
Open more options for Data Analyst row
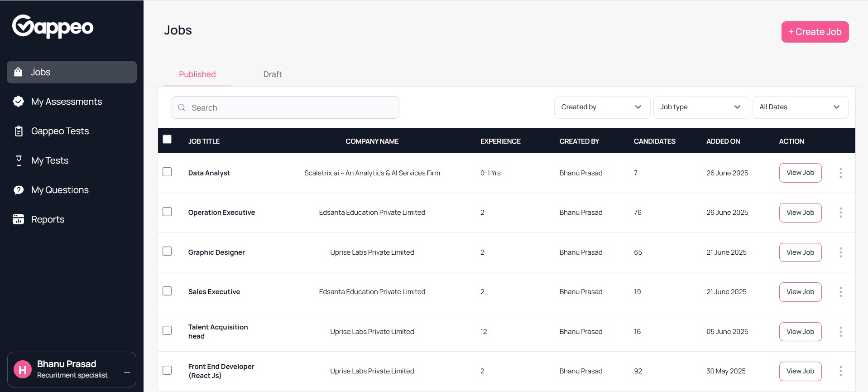click(x=840, y=173)
